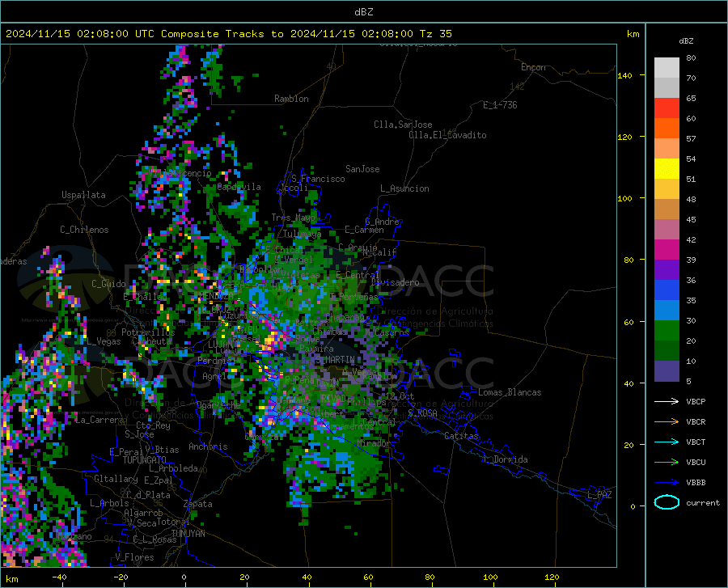
Task: Click the 'Clla.SanJose' place label
Action: pyautogui.click(x=403, y=125)
